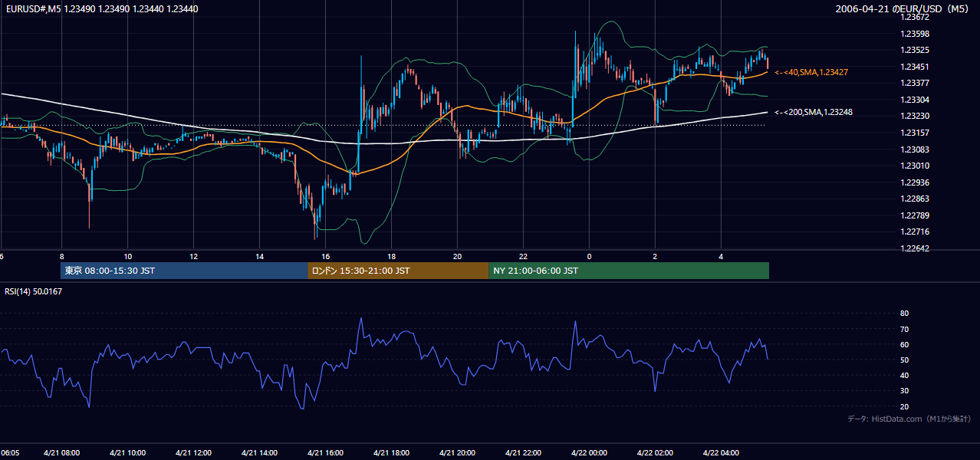The height and width of the screenshot is (460, 980).
Task: Click the RSI(14) 50.0167 indicator label
Action: [34, 291]
